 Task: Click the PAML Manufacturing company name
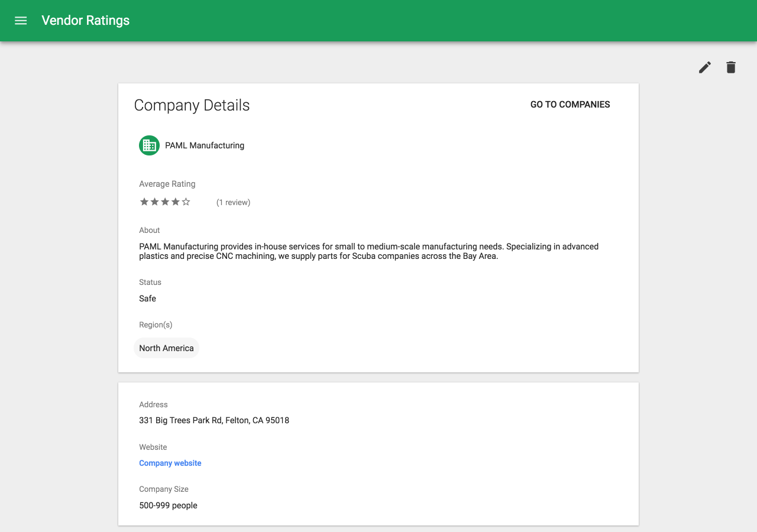(205, 145)
